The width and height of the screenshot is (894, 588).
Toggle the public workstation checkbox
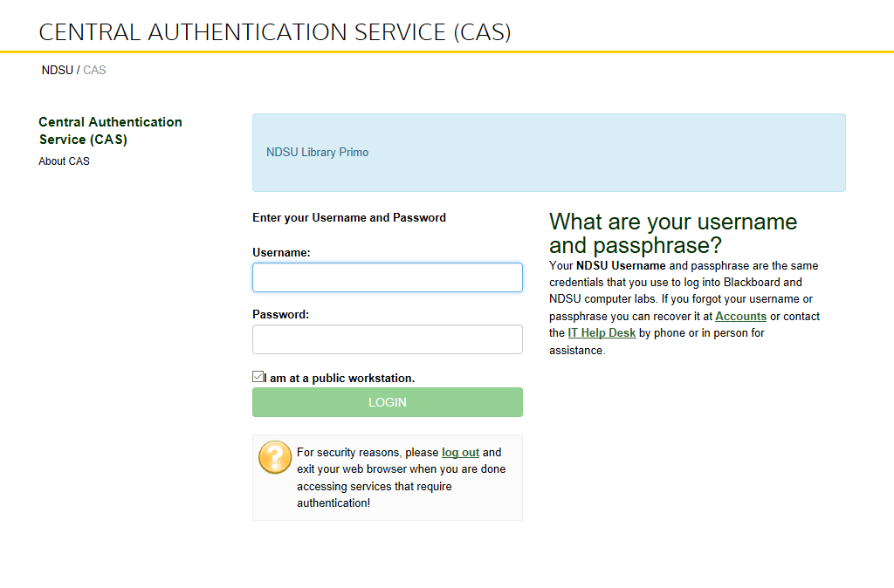click(x=258, y=377)
